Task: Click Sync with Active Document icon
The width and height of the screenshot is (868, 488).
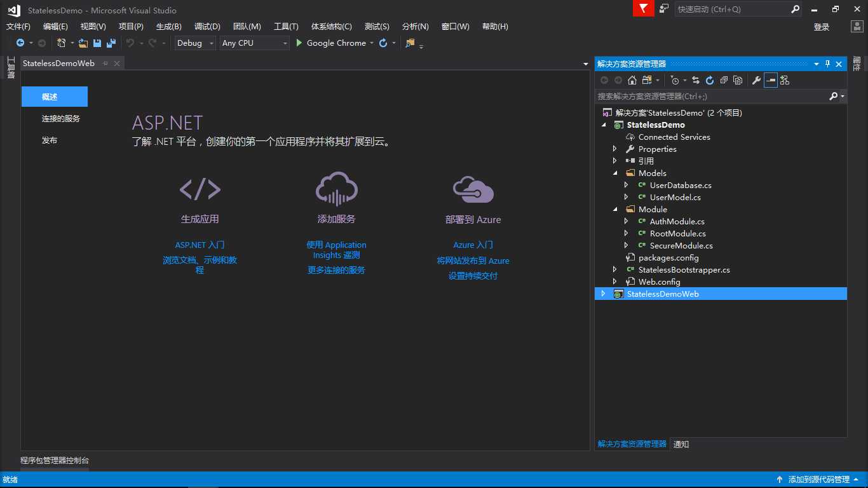Action: pos(696,80)
